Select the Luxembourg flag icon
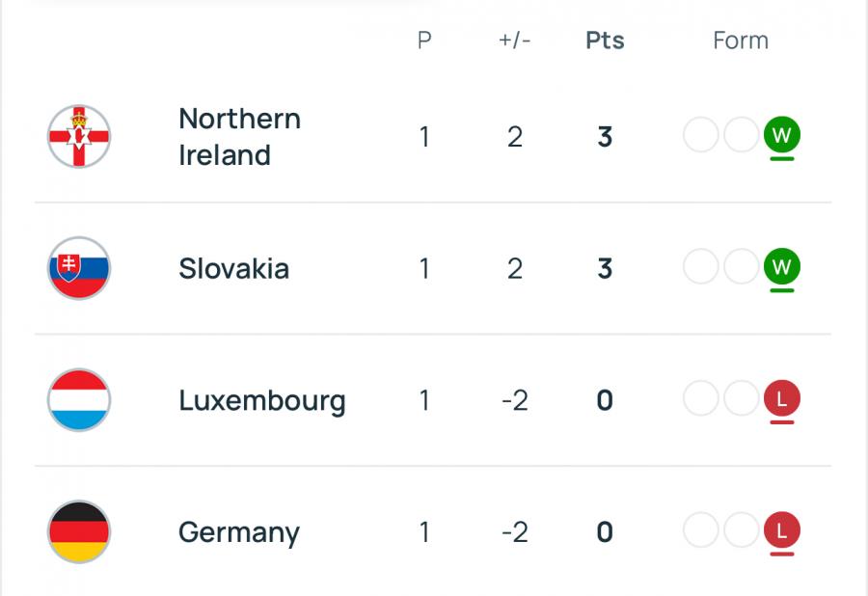This screenshot has height=596, width=868. point(79,400)
